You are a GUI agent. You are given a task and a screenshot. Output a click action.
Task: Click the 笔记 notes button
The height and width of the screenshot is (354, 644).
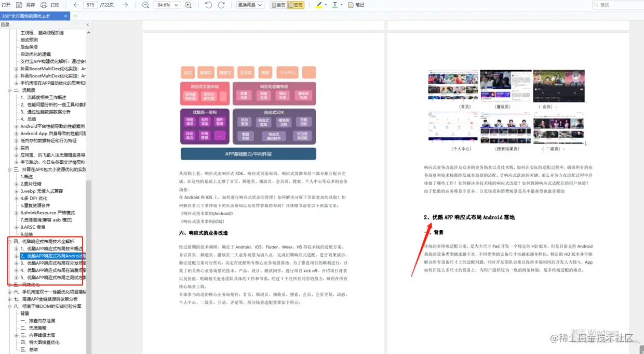(x=356, y=5)
